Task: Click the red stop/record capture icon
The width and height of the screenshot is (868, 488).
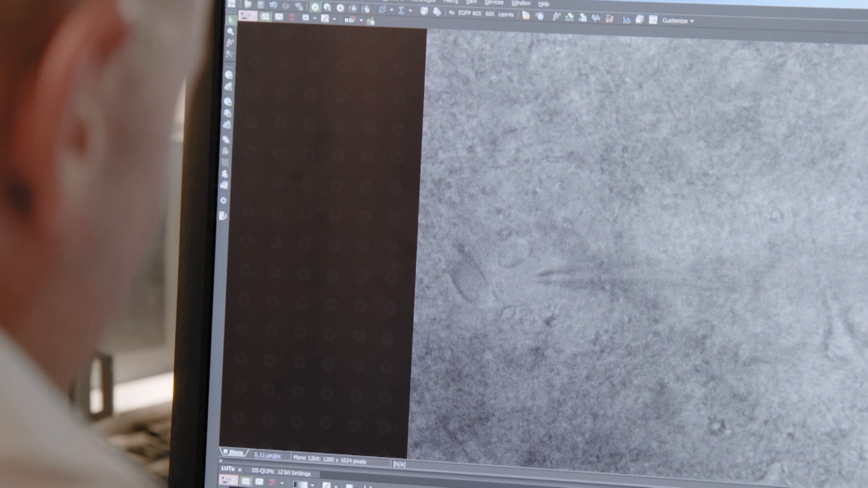Action: (x=340, y=8)
